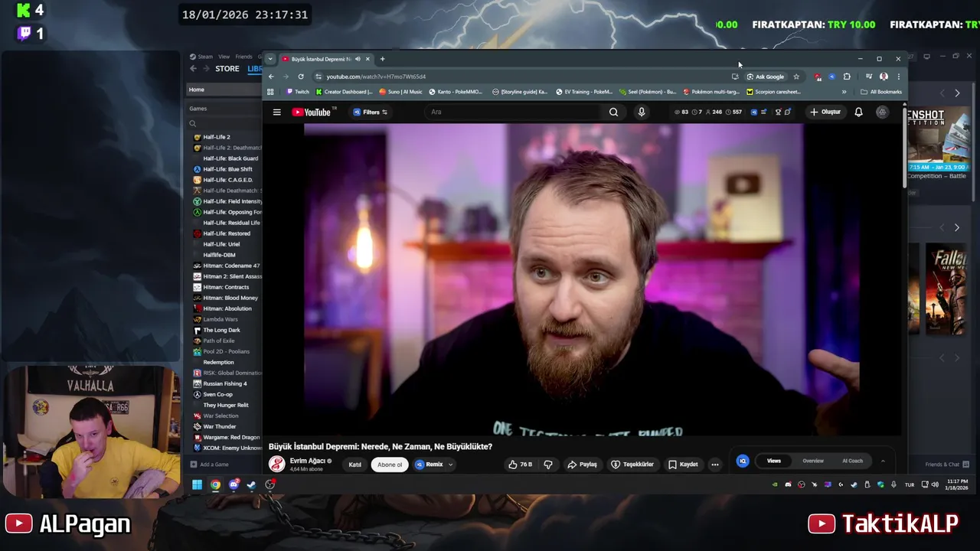Click the taskbar clock showing 11:17 PM
The height and width of the screenshot is (551, 980).
coord(957,484)
